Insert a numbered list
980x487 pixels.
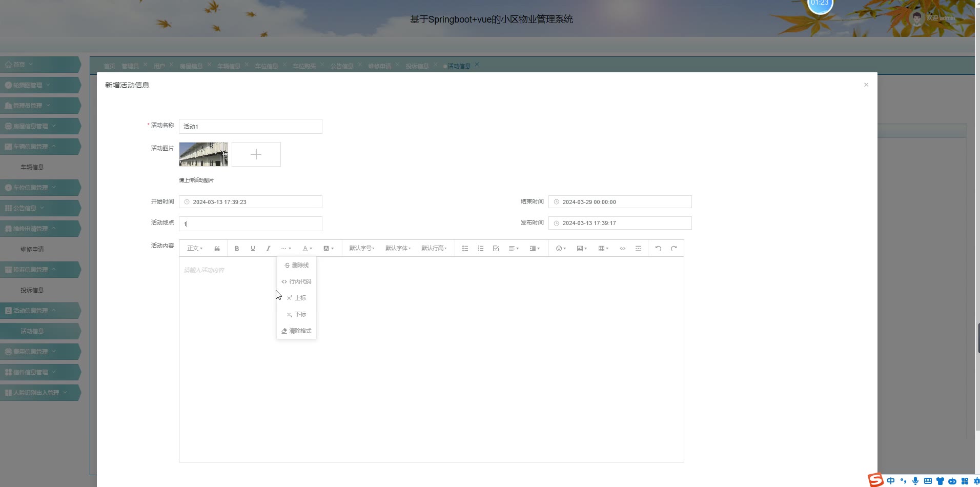coord(480,249)
